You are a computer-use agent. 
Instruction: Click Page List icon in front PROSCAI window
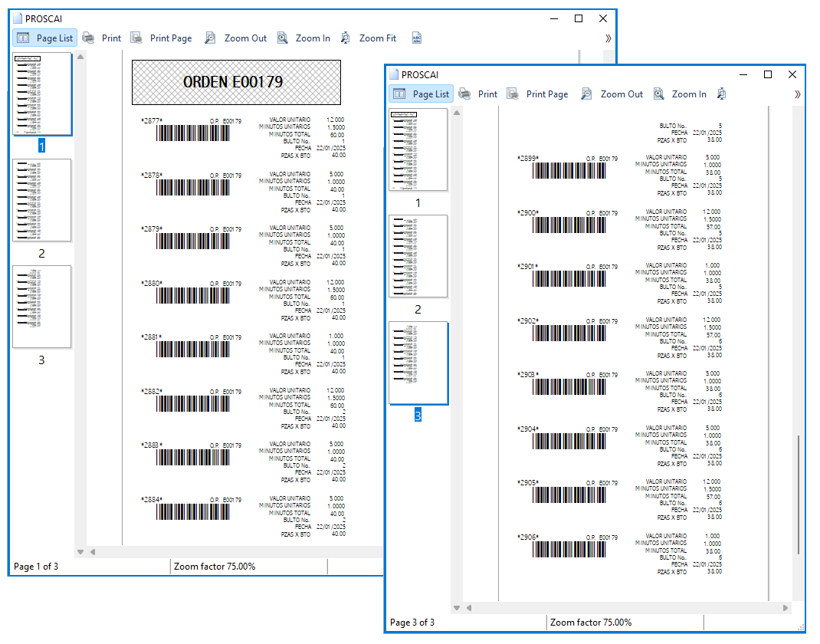tap(399, 94)
